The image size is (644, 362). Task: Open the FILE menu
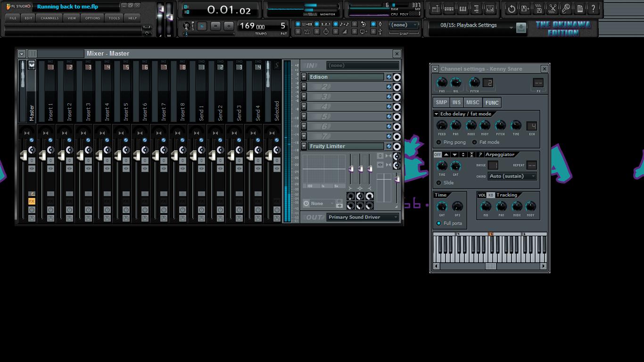13,18
